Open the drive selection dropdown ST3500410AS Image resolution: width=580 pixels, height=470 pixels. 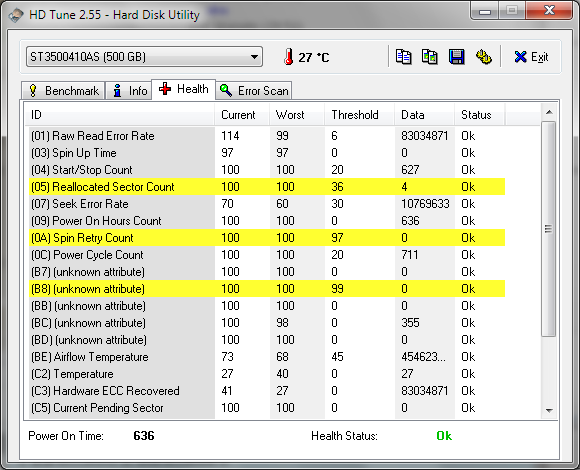click(144, 57)
